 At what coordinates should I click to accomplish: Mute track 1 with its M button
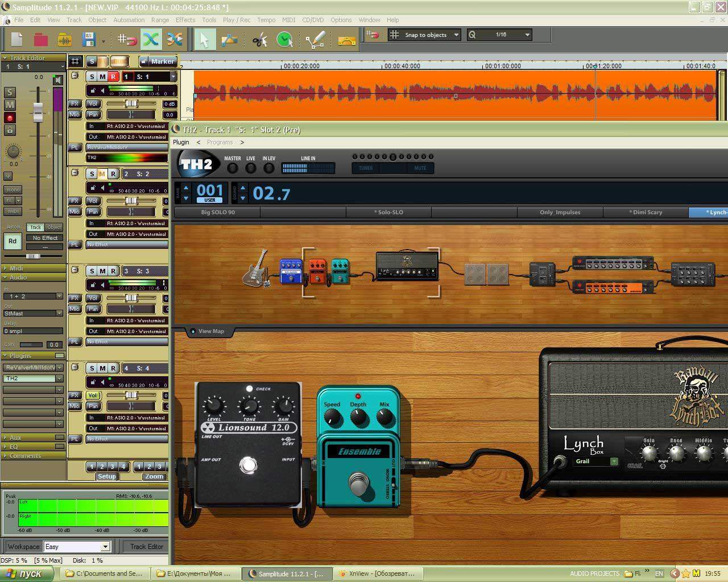[x=102, y=77]
